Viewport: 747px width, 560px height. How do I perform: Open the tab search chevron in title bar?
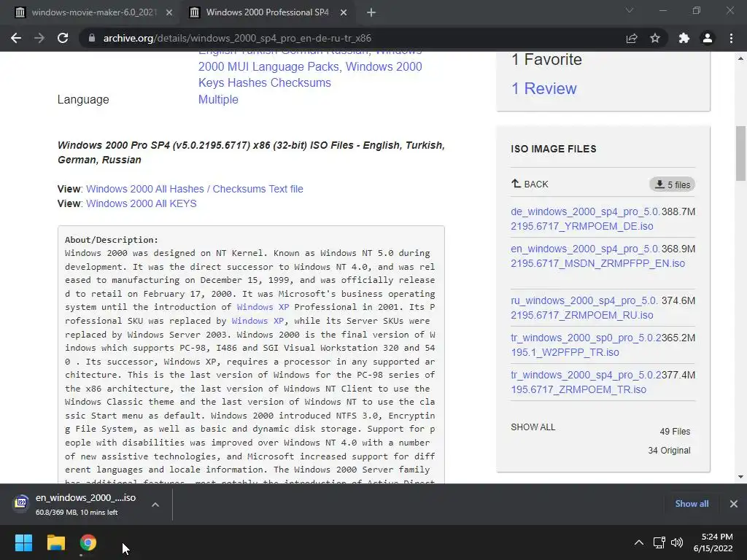pyautogui.click(x=630, y=10)
